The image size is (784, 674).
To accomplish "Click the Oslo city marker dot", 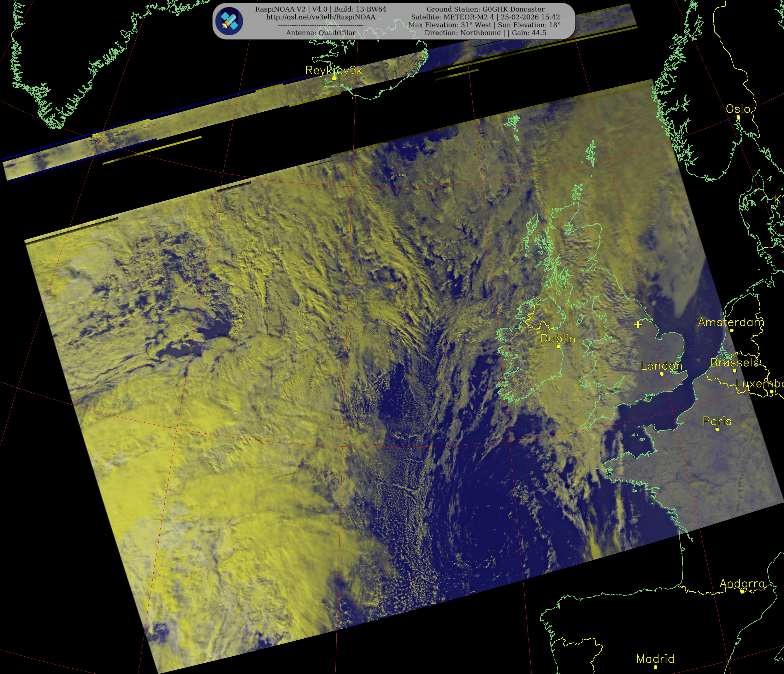I will (738, 117).
